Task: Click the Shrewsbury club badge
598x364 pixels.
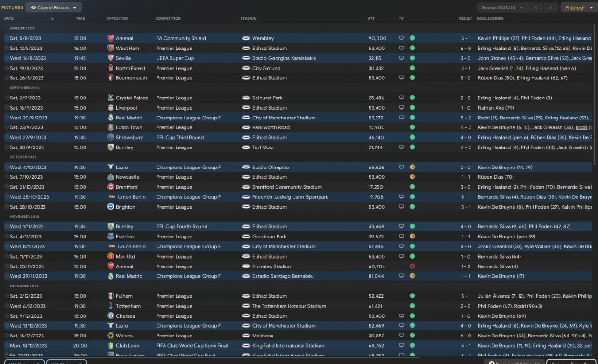Action: click(111, 138)
